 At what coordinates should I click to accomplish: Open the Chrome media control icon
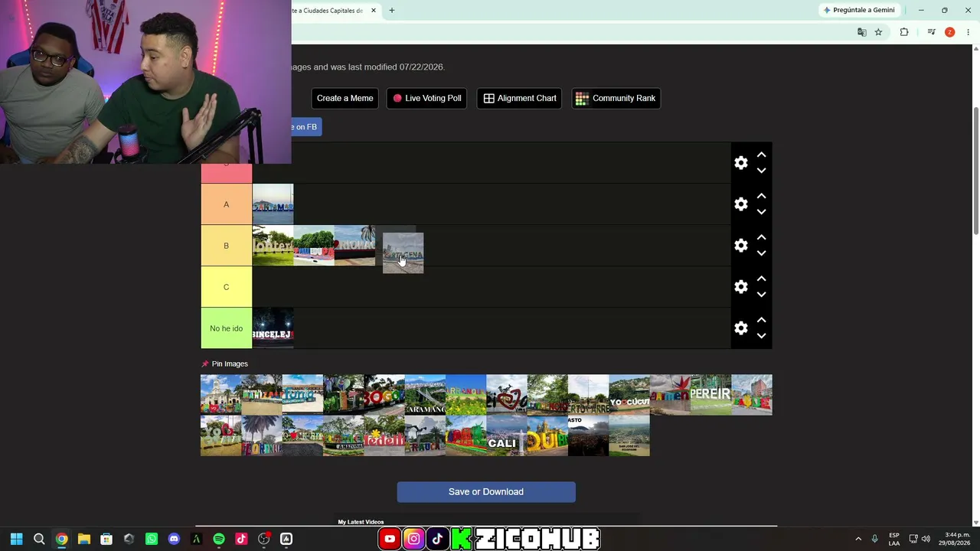point(931,32)
